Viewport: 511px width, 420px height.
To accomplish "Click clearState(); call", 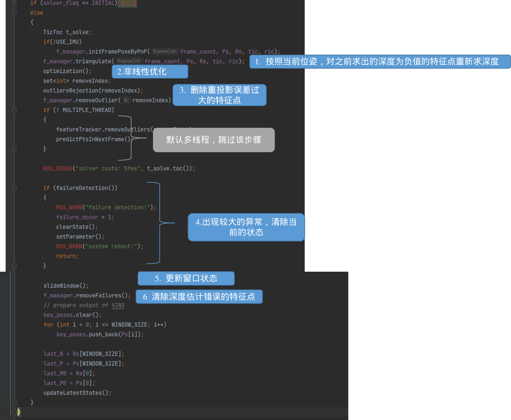I will 77,227.
